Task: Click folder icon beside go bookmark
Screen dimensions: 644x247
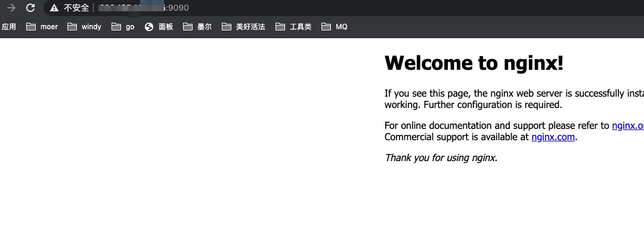Action: click(117, 27)
